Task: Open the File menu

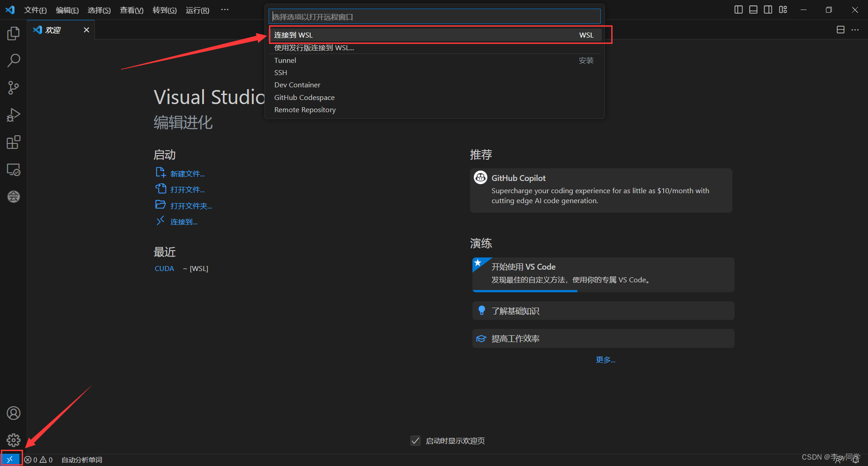Action: (x=35, y=10)
